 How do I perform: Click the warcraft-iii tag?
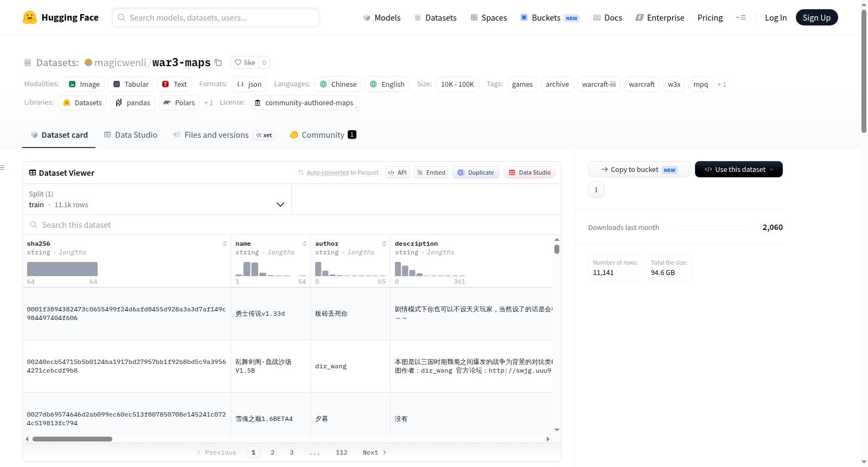click(599, 84)
